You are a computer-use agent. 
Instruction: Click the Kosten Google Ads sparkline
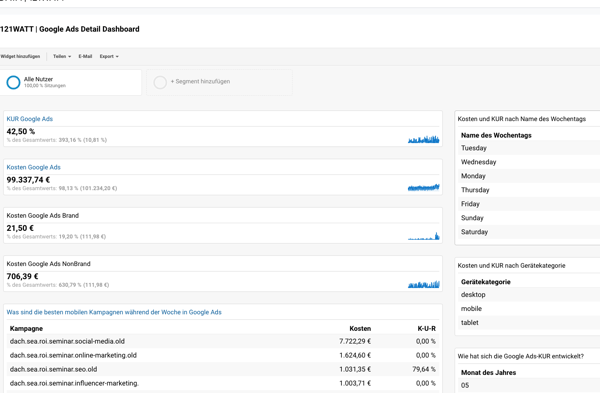(424, 187)
